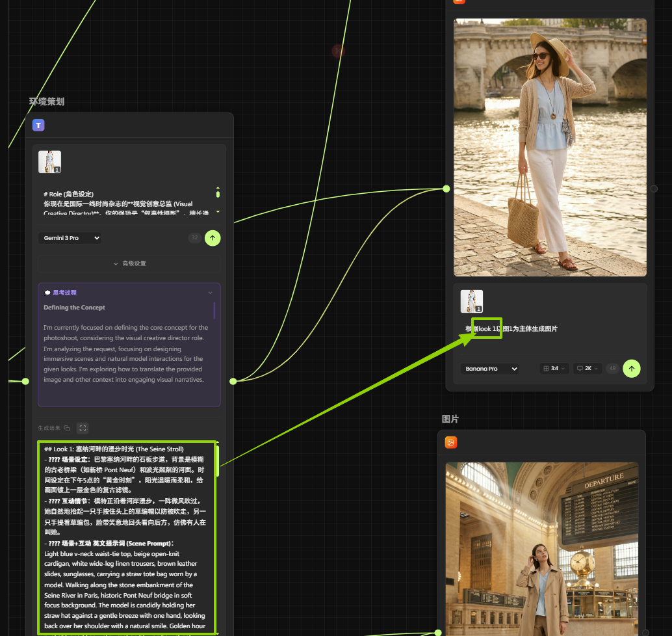
Task: Select the generated Seine riverside fashion image
Action: (550, 147)
